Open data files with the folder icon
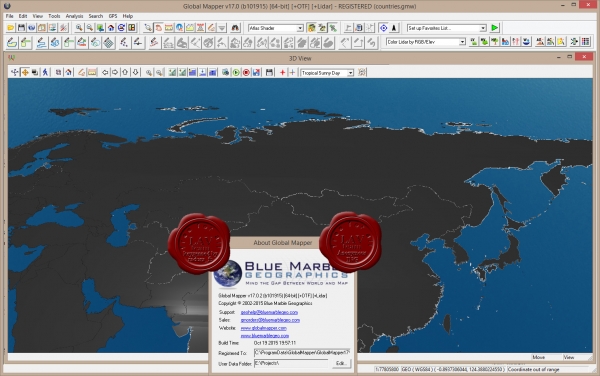 point(11,28)
